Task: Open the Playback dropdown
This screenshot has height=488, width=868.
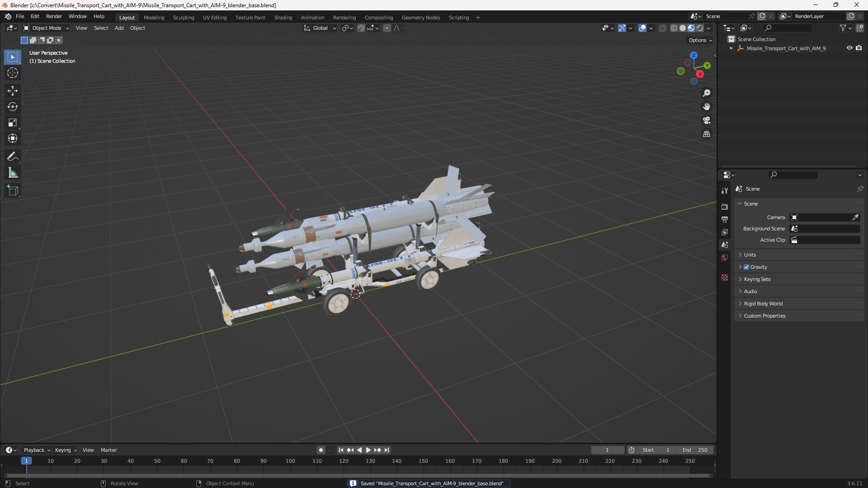Action: coord(37,450)
